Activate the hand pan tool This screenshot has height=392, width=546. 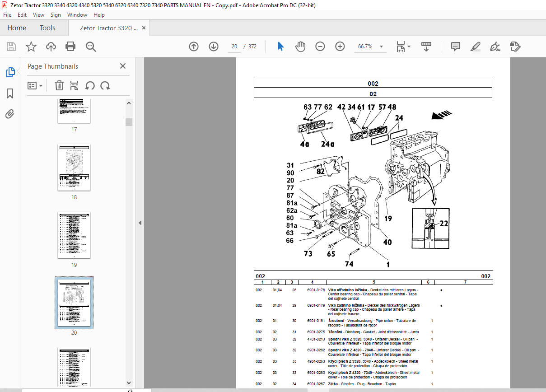click(300, 47)
